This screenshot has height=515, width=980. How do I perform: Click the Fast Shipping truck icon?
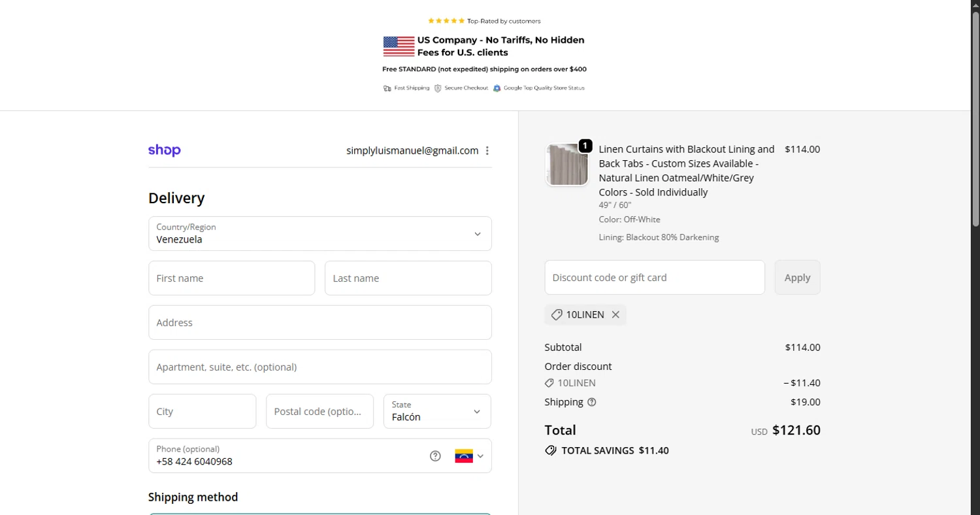387,88
